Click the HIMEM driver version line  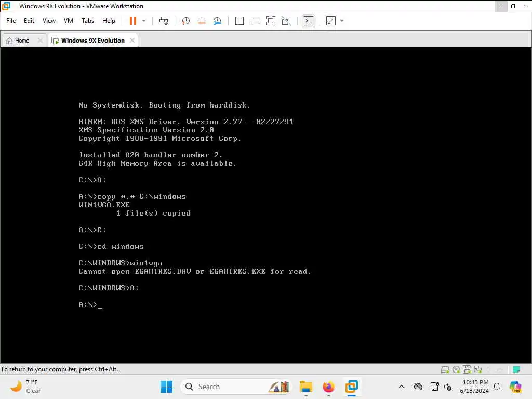[x=185, y=122]
